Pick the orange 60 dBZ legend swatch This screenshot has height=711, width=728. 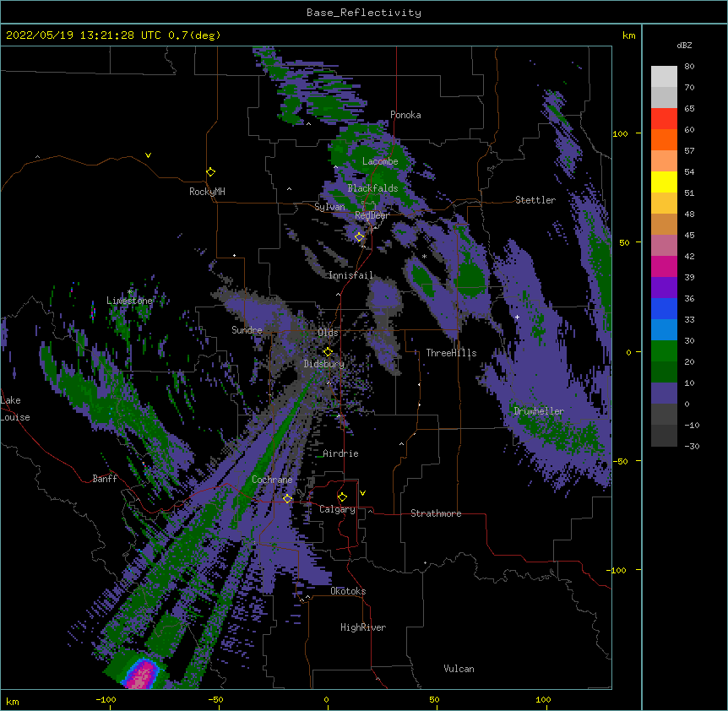pos(664,139)
